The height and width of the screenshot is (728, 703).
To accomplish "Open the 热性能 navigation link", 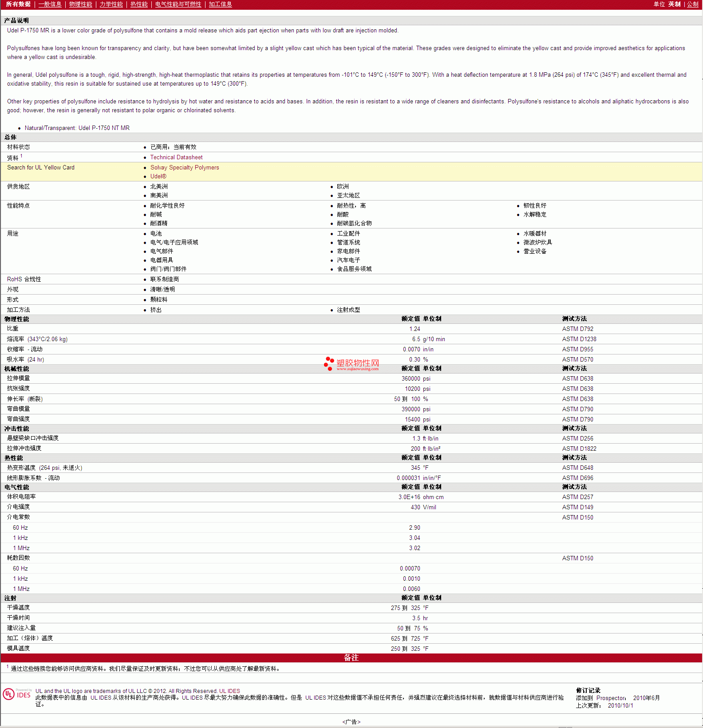I will (x=139, y=4).
